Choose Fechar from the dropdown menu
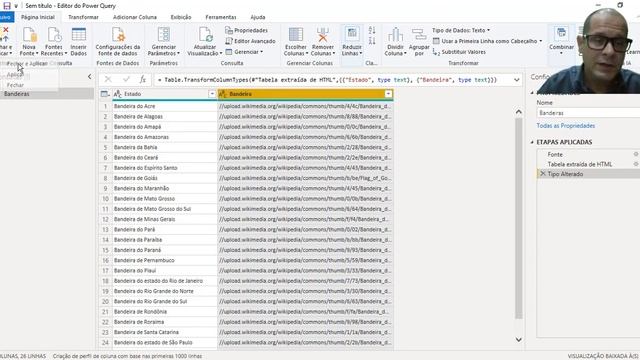The height and width of the screenshot is (360, 640). click(16, 85)
